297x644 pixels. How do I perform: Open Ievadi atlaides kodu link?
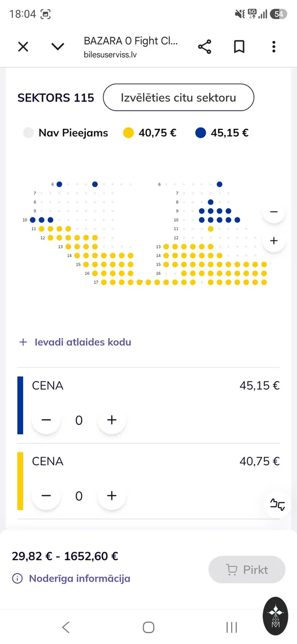pyautogui.click(x=76, y=342)
